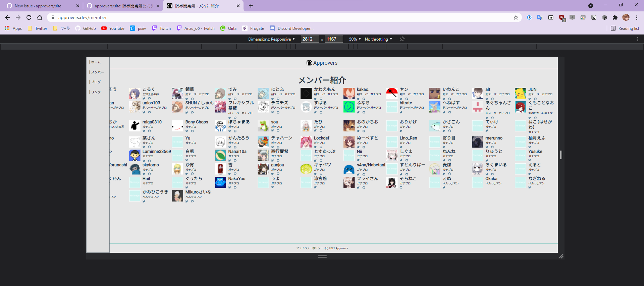Click ふなち's green smiley avatar

(349, 107)
